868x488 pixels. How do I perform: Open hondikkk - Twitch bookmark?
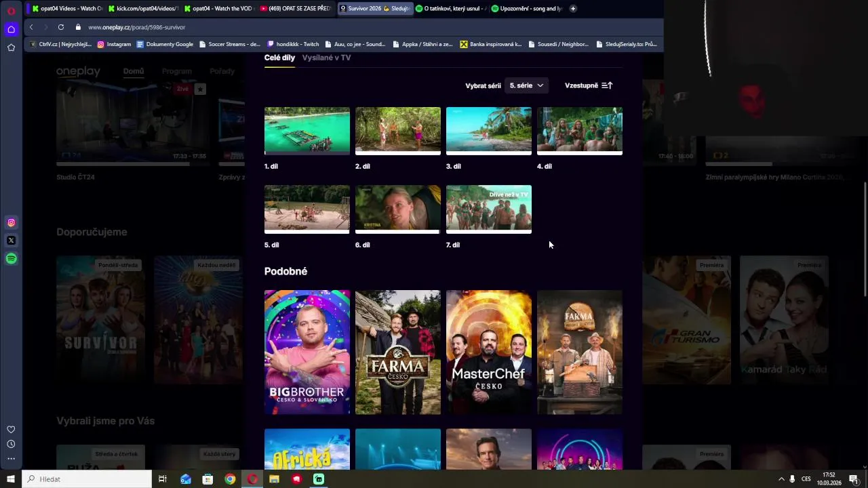click(293, 44)
